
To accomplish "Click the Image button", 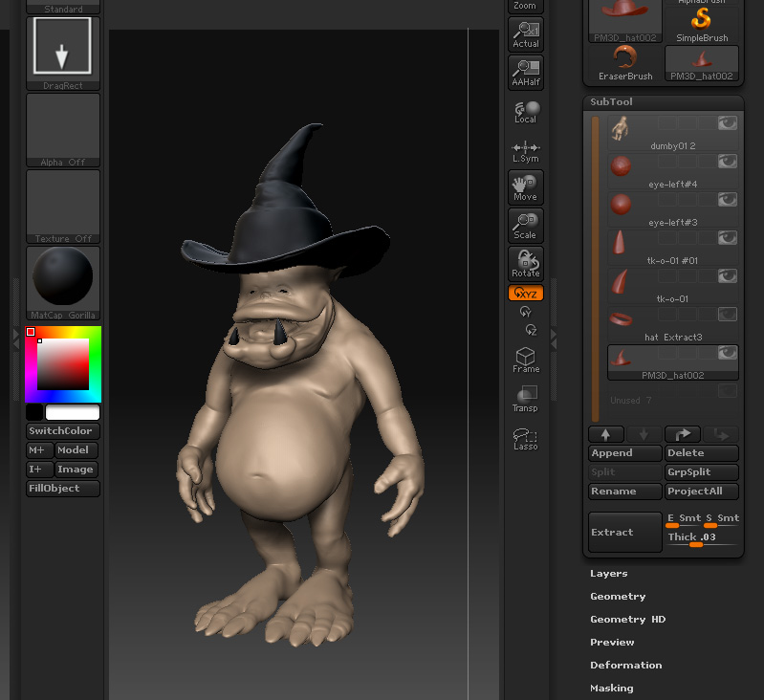I will pos(76,470).
